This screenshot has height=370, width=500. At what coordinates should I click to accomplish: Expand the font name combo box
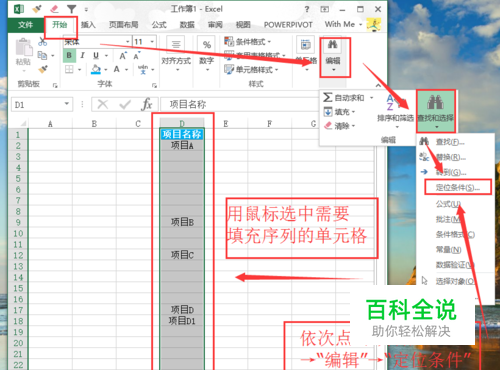coord(128,42)
